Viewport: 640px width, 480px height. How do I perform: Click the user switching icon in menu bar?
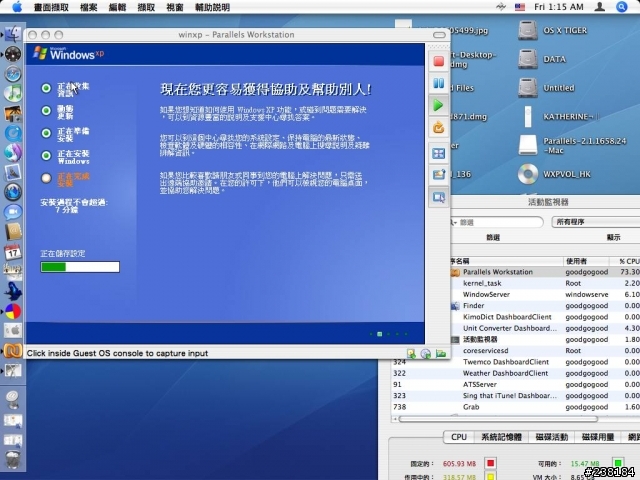click(x=600, y=7)
